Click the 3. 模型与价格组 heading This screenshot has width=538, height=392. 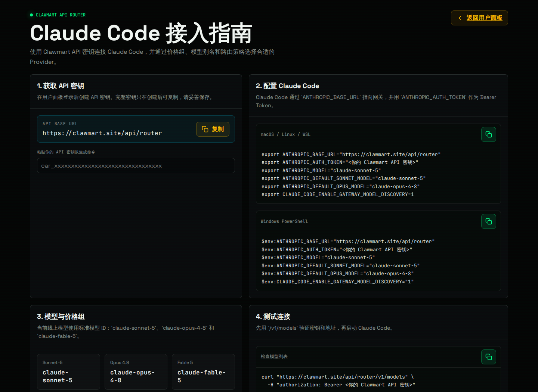click(61, 317)
